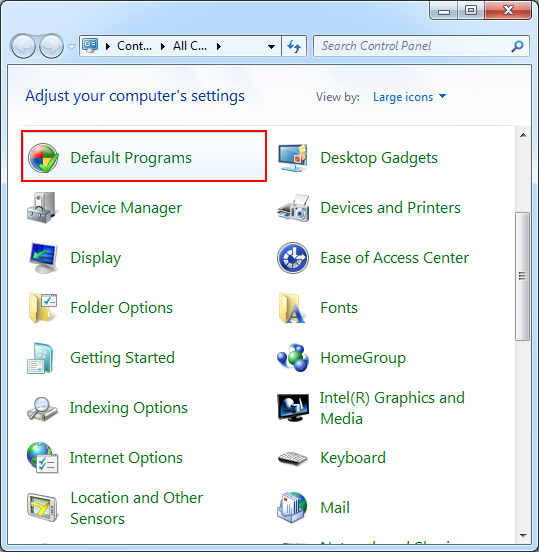Go forward with the Forward arrow button
Image resolution: width=539 pixels, height=552 pixels.
tap(51, 46)
